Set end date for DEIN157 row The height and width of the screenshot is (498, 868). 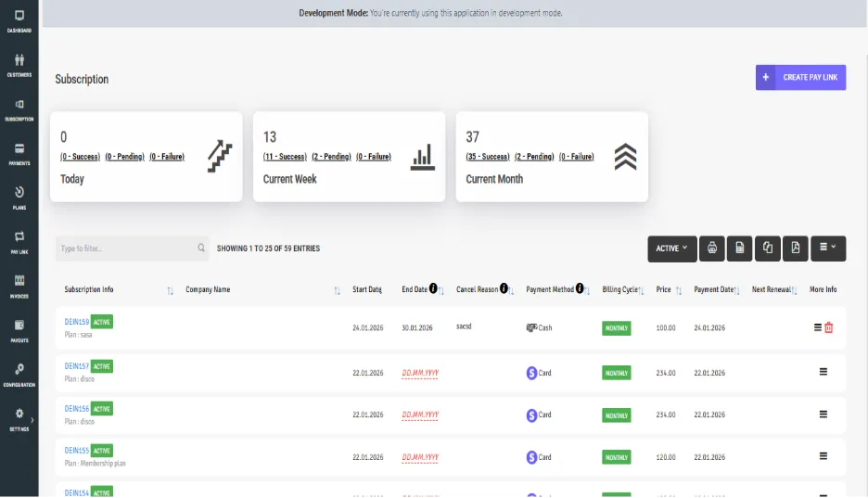(420, 373)
